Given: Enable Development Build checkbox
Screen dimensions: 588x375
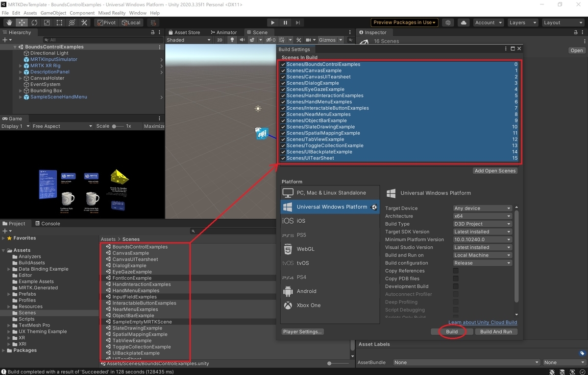Looking at the screenshot, I should [456, 286].
